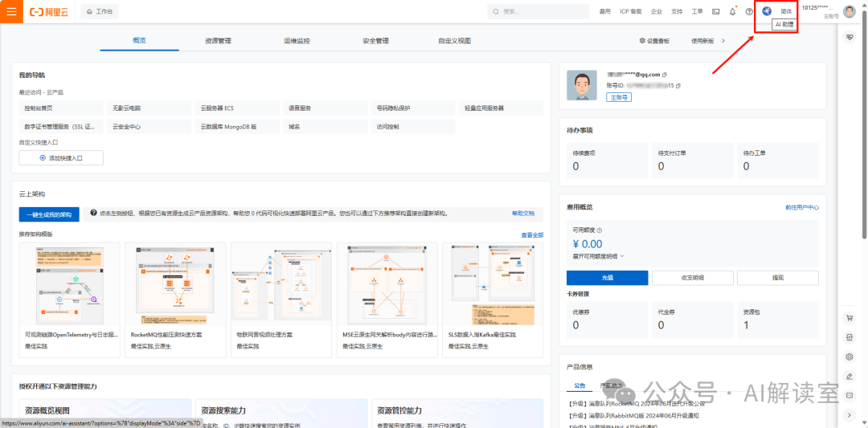Click the 收支明细 button

(x=693, y=278)
